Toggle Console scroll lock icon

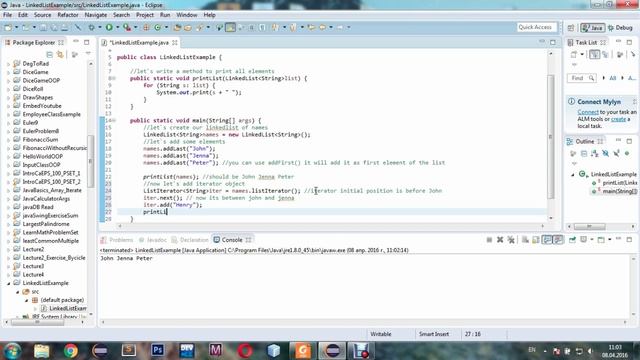(x=536, y=240)
